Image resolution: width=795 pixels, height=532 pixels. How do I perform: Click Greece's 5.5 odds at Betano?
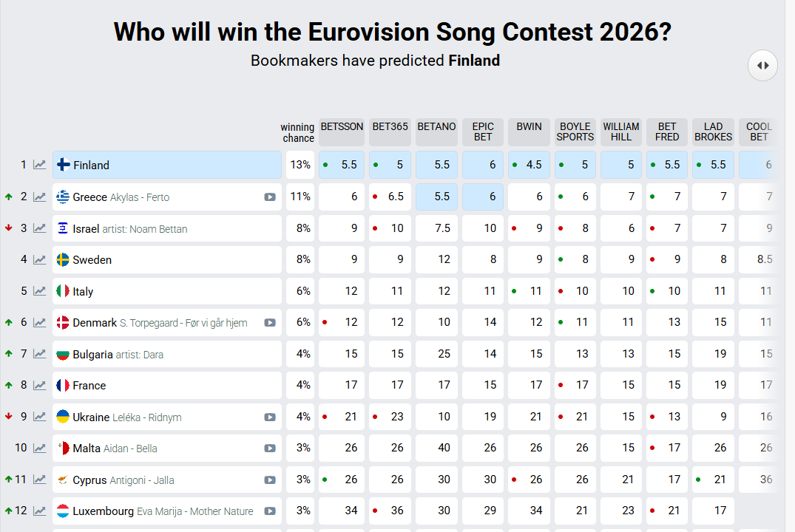[436, 197]
